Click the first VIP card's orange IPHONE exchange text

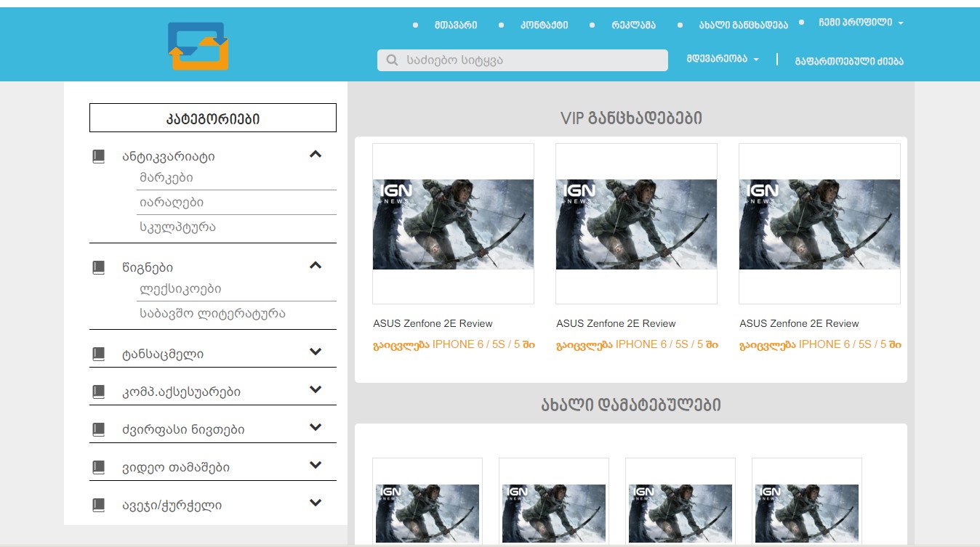pos(454,344)
